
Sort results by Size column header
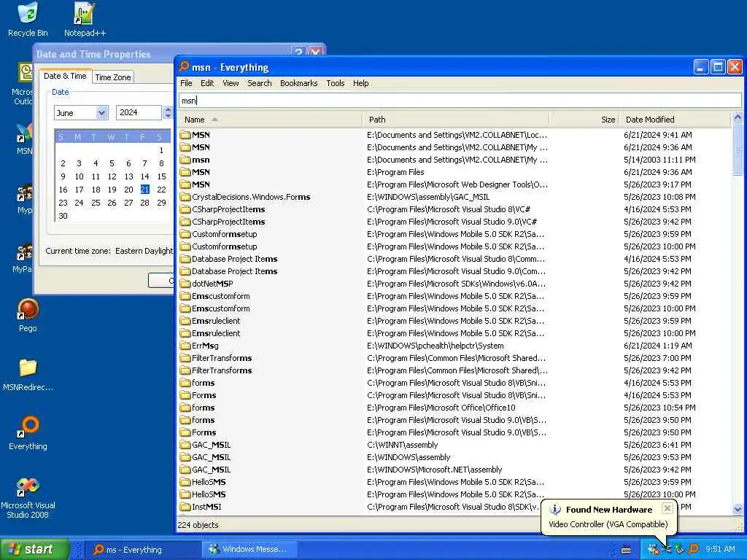coord(584,120)
